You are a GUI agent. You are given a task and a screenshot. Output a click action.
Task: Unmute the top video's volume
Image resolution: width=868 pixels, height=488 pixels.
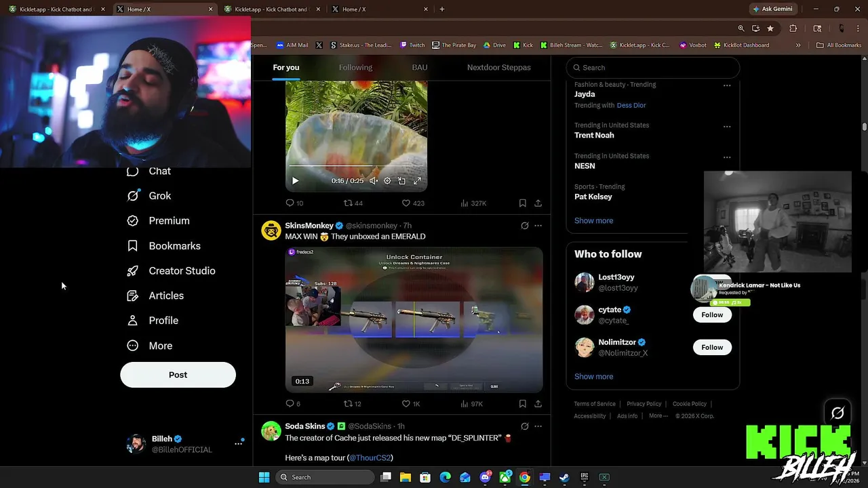(x=373, y=181)
